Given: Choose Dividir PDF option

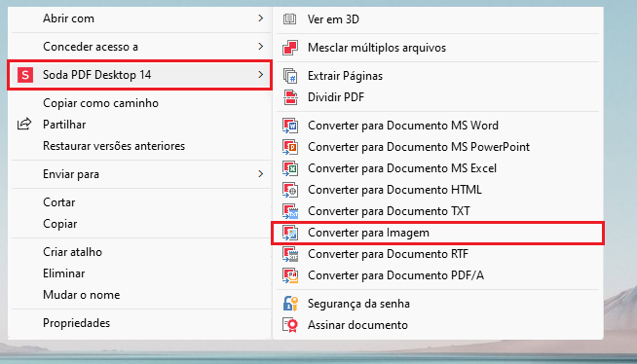Looking at the screenshot, I should pos(438,97).
